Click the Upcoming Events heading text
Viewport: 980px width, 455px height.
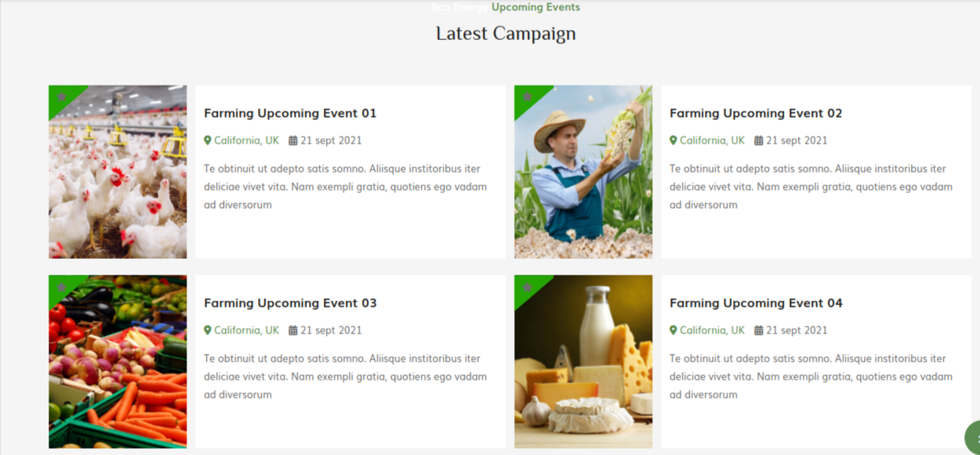(x=535, y=7)
